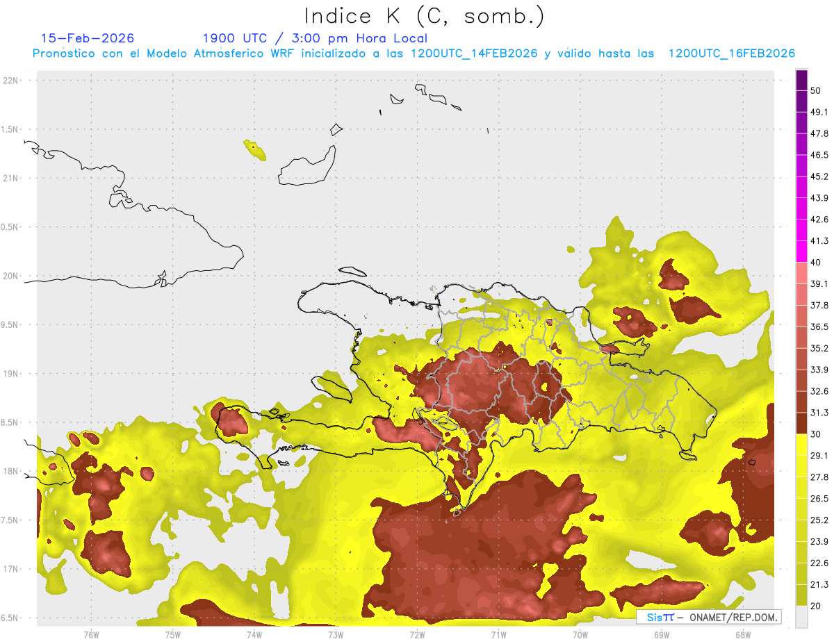834x644 pixels.
Task: Click the colorbar value "30"
Action: coord(816,434)
